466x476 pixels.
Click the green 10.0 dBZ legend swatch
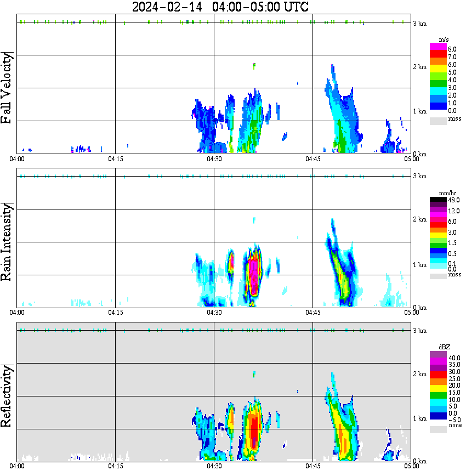[438, 395]
